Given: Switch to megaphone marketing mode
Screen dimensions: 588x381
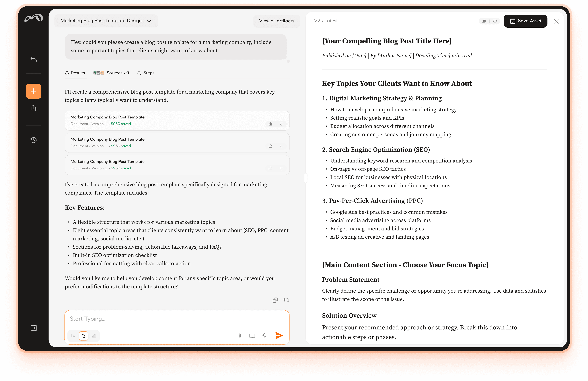Looking at the screenshot, I should coord(73,336).
